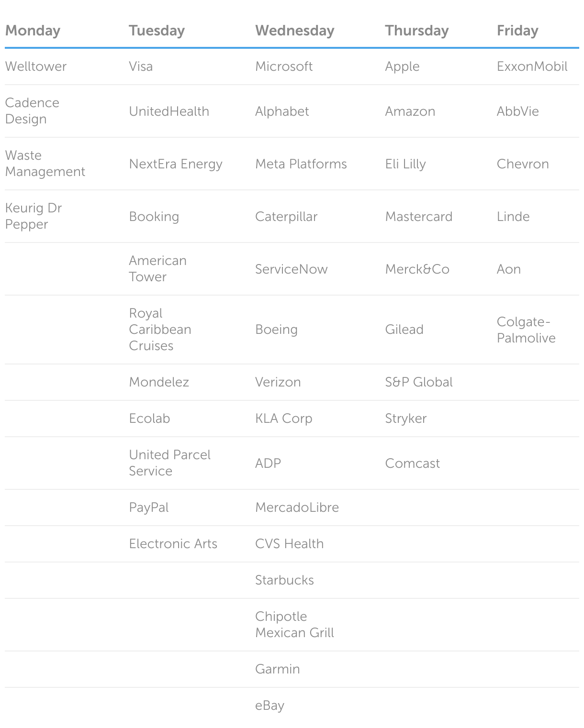
Task: Click United Parcel Service entry
Action: 169,463
